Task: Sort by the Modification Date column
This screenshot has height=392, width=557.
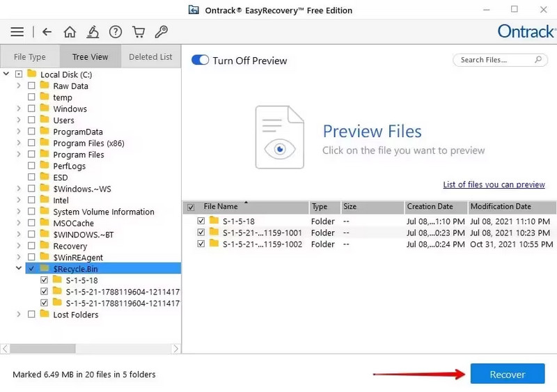Action: tap(512, 207)
